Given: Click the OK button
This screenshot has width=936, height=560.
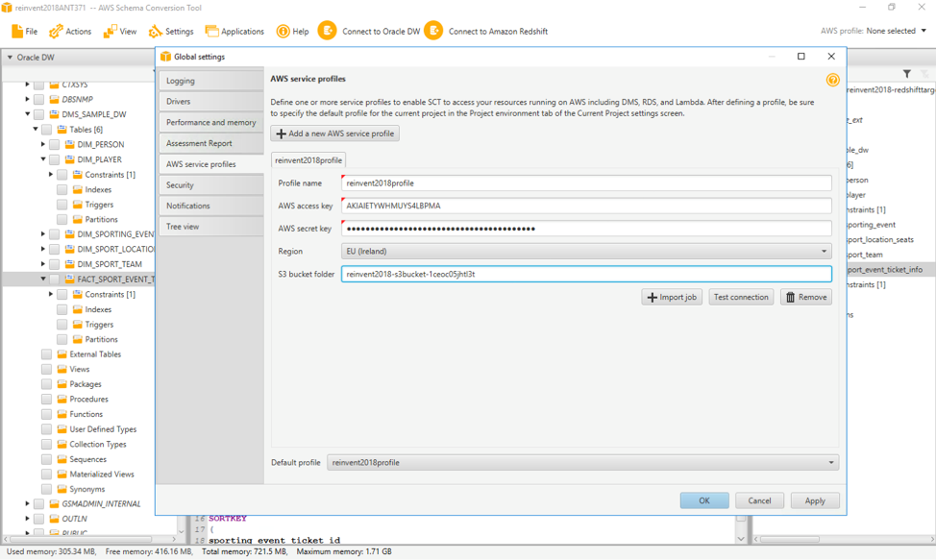Looking at the screenshot, I should point(704,501).
